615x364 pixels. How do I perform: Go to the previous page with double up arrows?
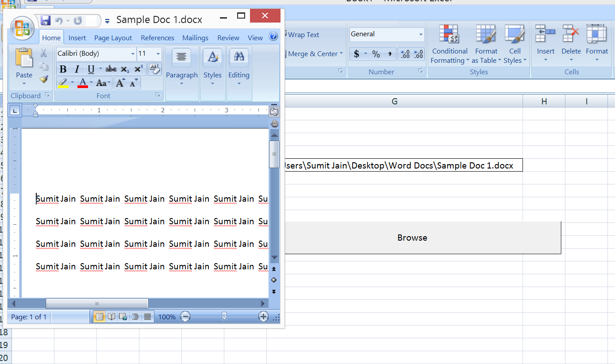point(274,269)
